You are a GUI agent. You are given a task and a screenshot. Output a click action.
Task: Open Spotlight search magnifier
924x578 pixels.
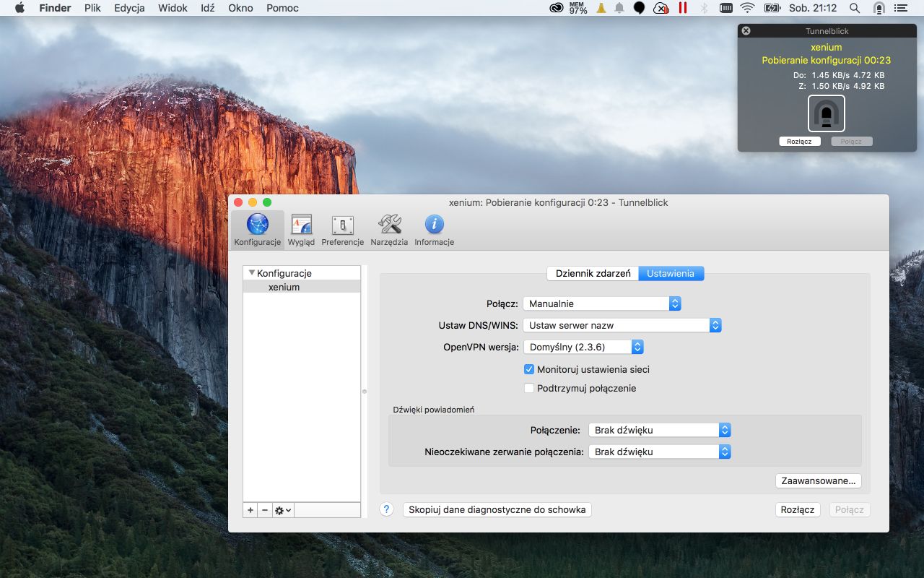(x=855, y=8)
